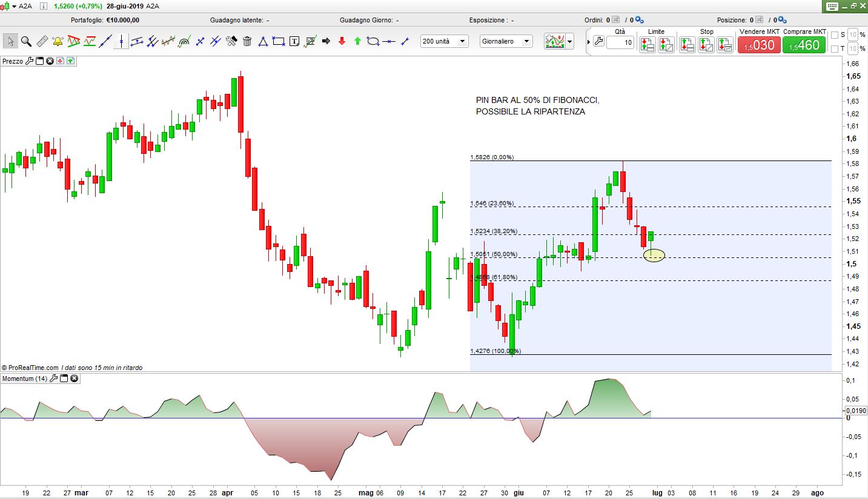
Task: Click the Comprare MKT buy button
Action: pyautogui.click(x=804, y=45)
